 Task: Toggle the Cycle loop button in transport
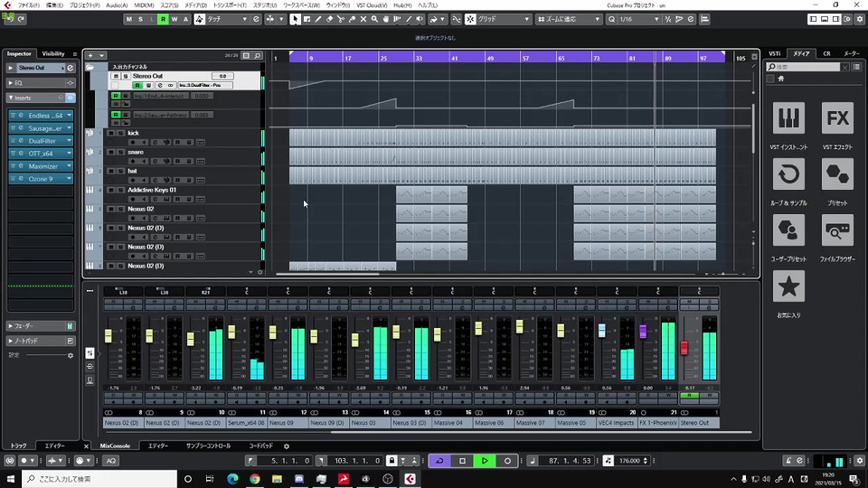439,461
